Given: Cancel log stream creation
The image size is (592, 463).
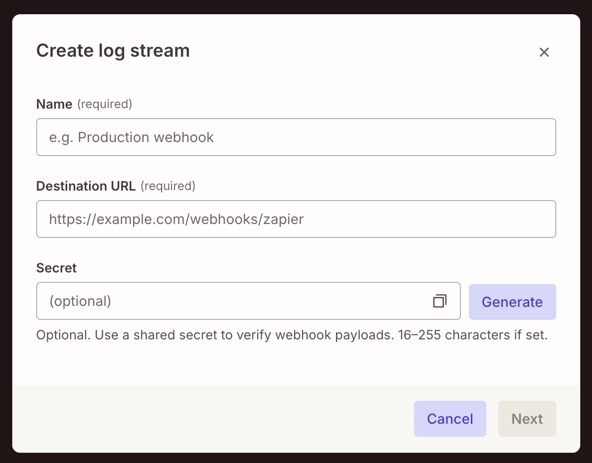Looking at the screenshot, I should click(450, 419).
